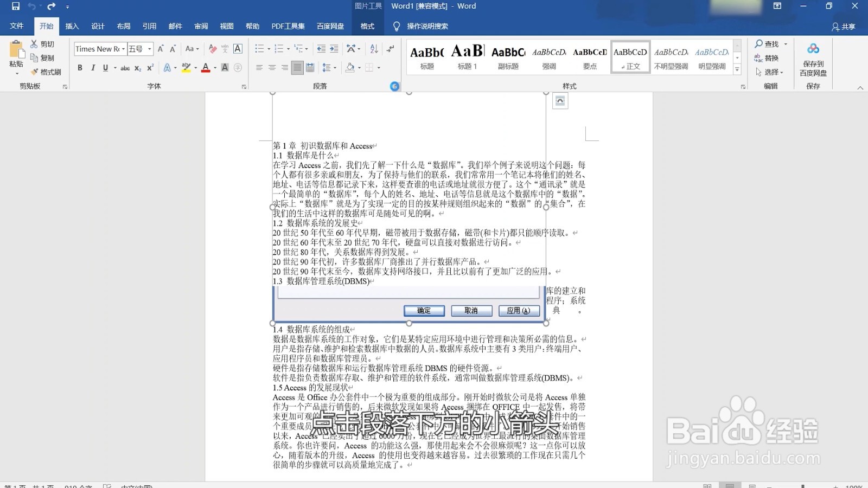Apply the Heading 1 (标题 1) style
Viewport: 868px width, 488px height.
point(468,56)
